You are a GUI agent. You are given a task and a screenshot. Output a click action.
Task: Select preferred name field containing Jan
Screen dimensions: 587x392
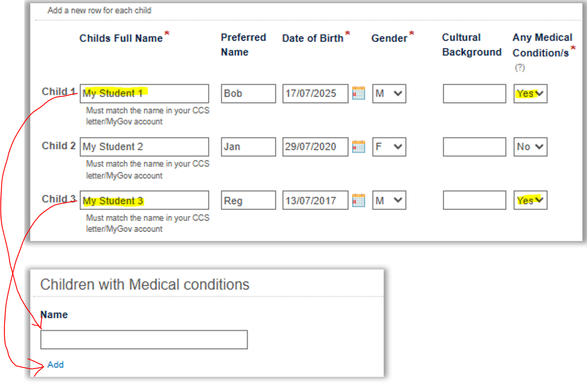point(248,147)
